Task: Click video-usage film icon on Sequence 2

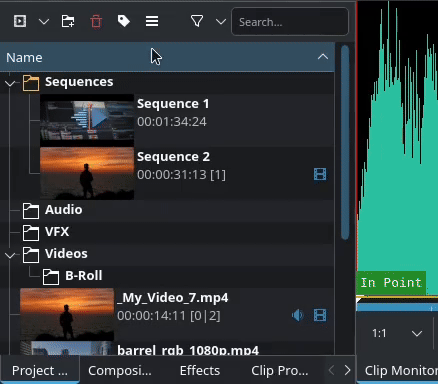Action: click(x=320, y=174)
